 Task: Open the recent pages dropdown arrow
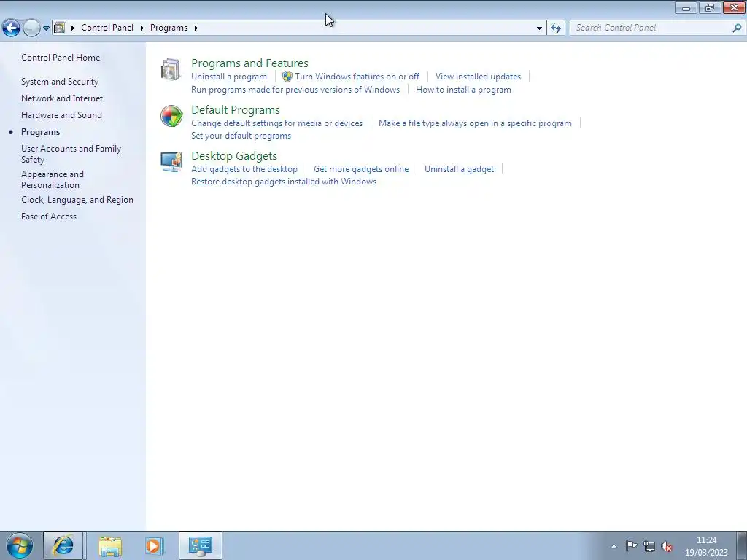[x=46, y=28]
